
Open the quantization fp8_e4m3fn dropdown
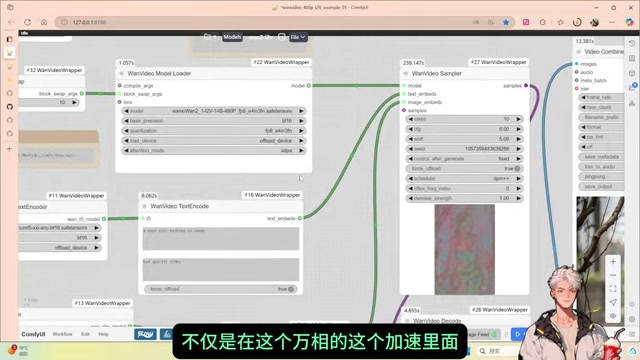(x=214, y=131)
